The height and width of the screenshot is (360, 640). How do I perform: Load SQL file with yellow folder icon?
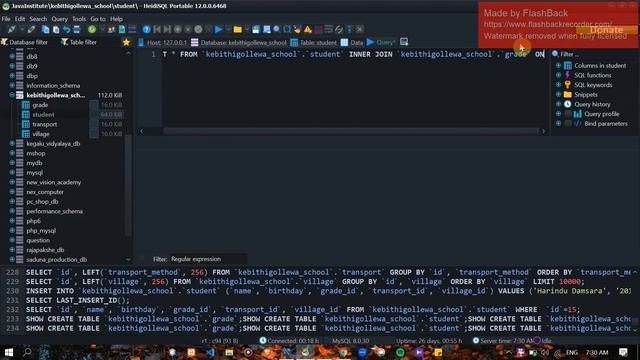tap(238, 29)
